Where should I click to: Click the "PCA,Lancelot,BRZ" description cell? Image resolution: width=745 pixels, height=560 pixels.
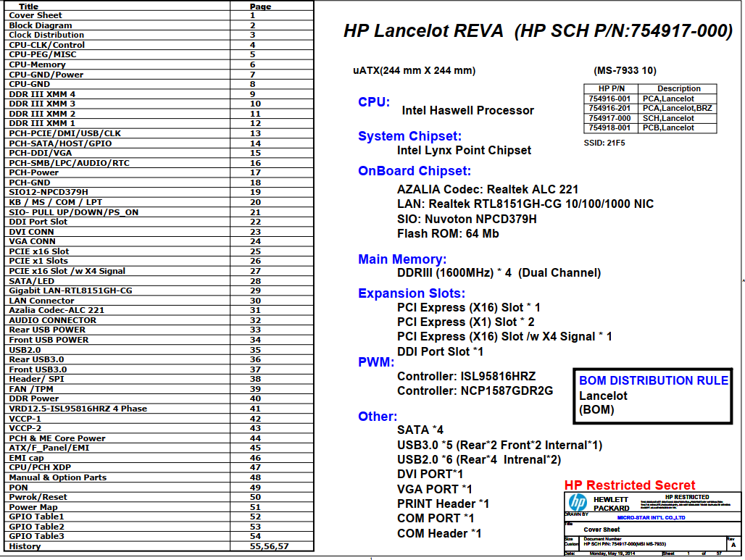[x=678, y=108]
